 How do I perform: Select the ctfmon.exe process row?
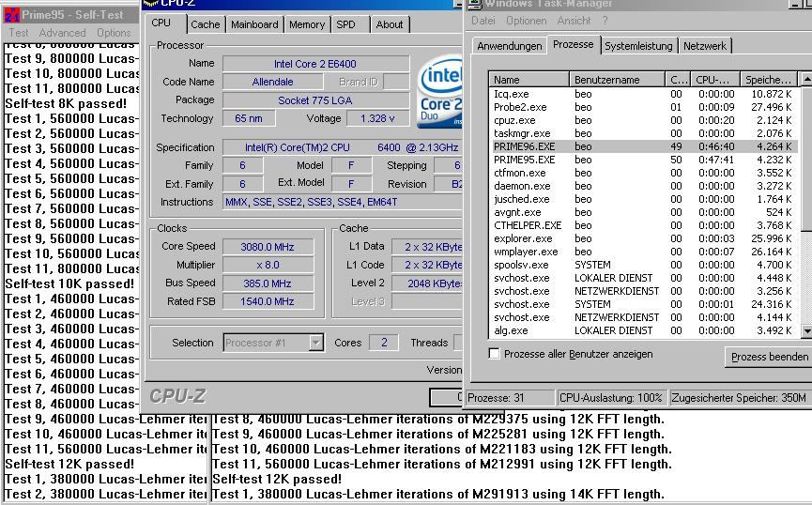click(x=643, y=173)
